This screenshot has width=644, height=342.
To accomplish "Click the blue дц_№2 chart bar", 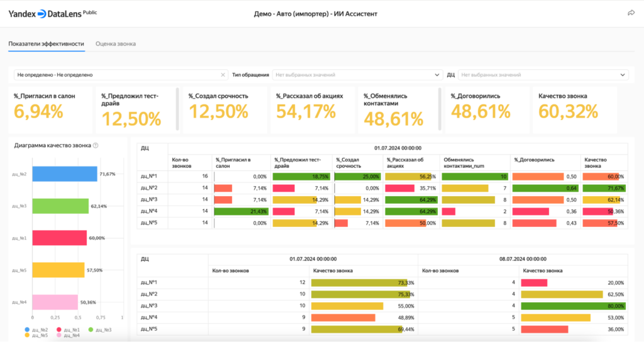I will (65, 174).
